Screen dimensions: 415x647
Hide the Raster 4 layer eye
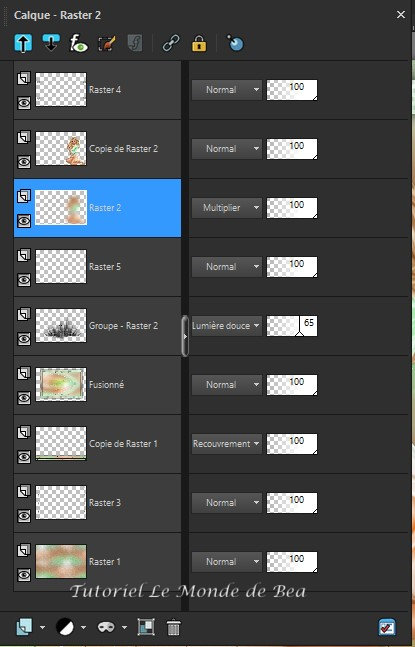point(24,103)
